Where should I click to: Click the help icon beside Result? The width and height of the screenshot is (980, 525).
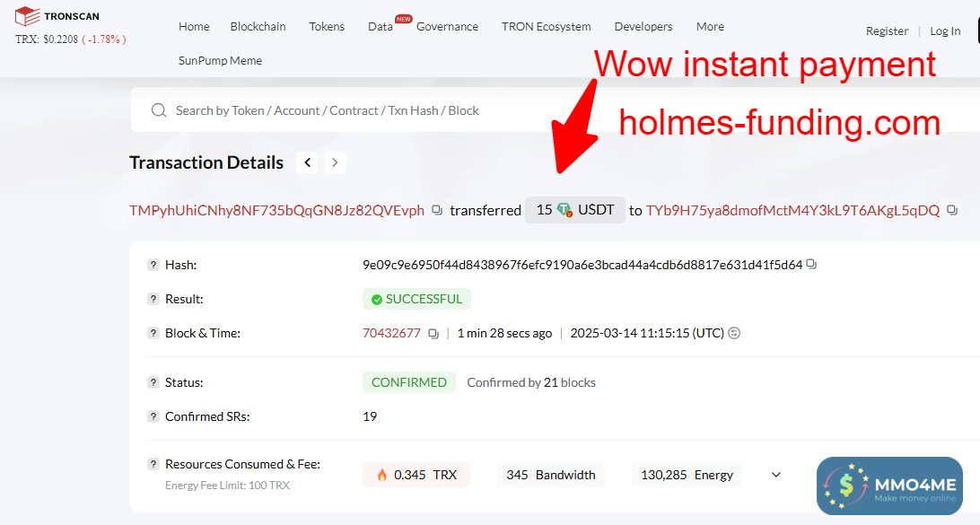pos(153,299)
